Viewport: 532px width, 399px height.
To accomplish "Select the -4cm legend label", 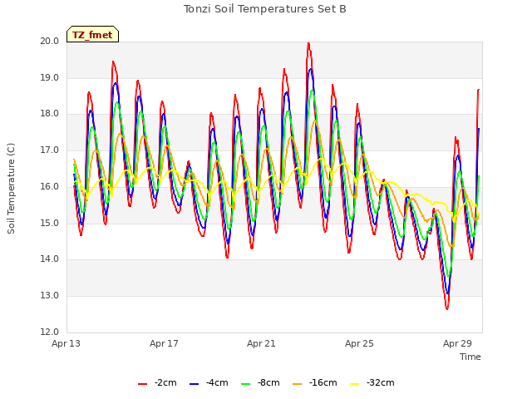I will click(217, 382).
